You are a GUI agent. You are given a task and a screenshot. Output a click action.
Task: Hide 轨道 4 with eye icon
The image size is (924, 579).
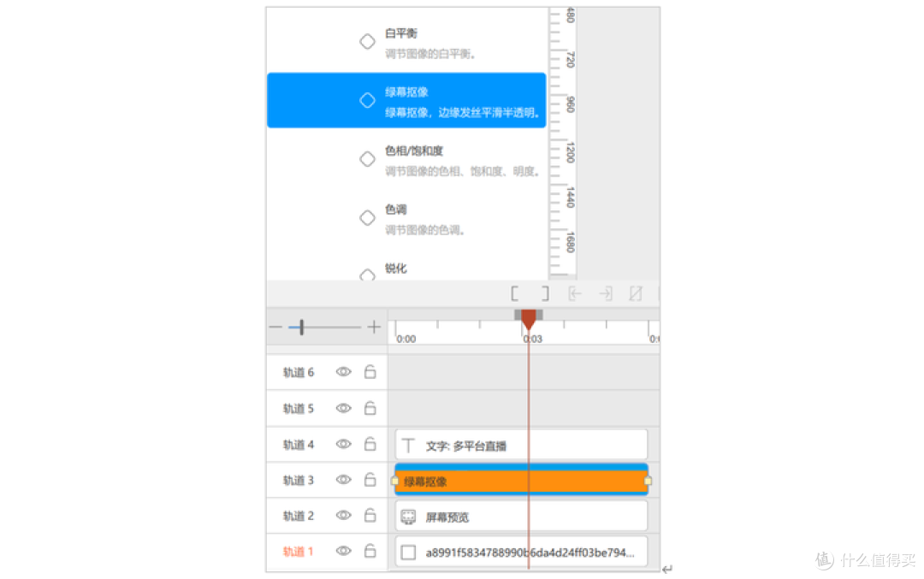click(344, 444)
